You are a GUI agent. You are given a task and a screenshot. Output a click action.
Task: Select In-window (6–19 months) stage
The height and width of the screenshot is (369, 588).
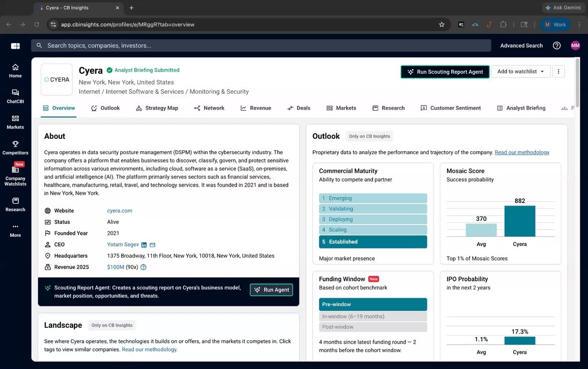[373, 317]
